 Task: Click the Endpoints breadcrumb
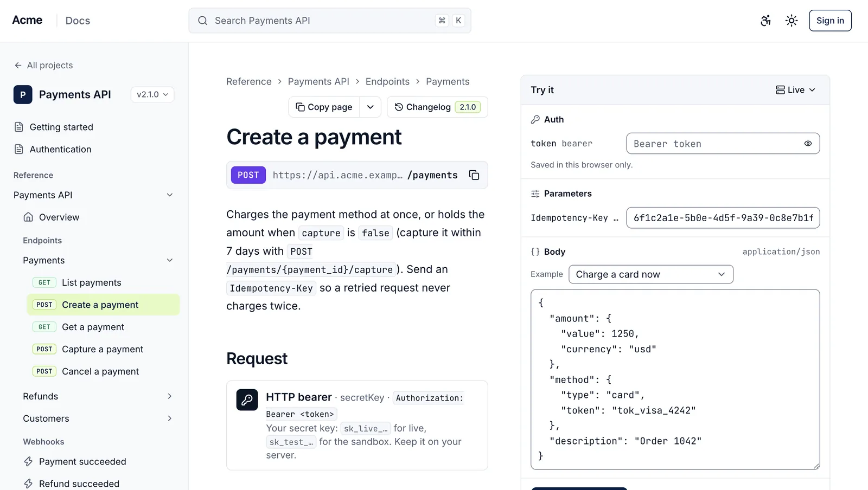tap(387, 81)
